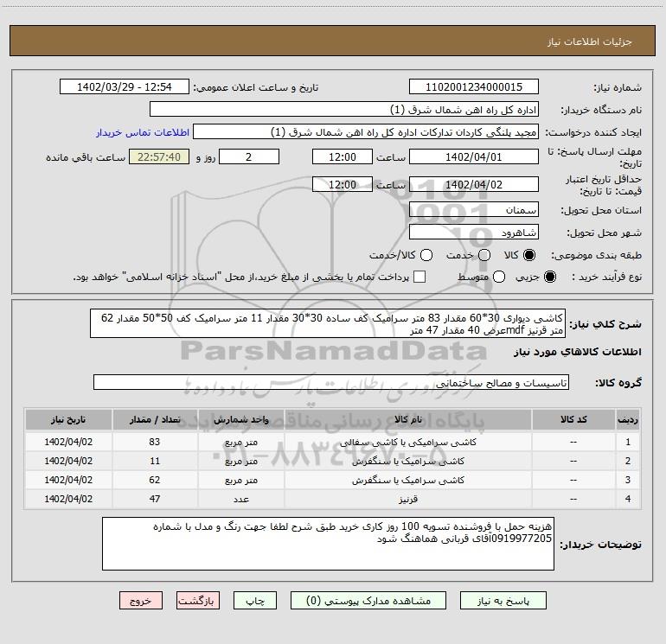Choose the کالا/خدمت radio option
This screenshot has height=644, width=666.
coord(426,255)
